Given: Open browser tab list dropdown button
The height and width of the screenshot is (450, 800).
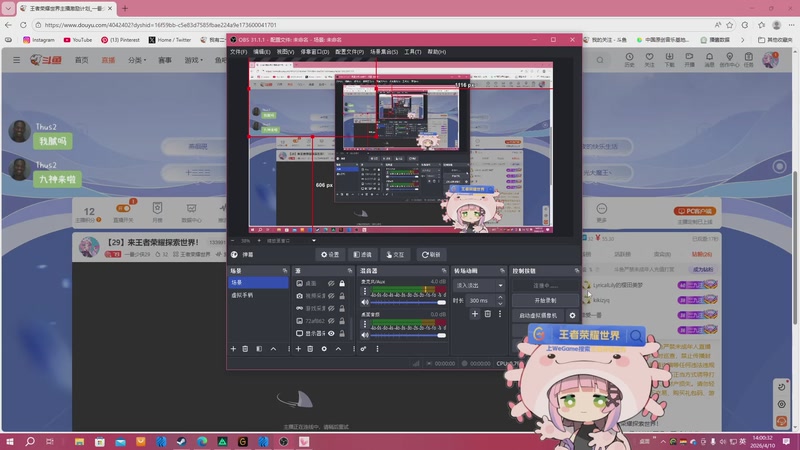Looking at the screenshot, I should point(8,8).
